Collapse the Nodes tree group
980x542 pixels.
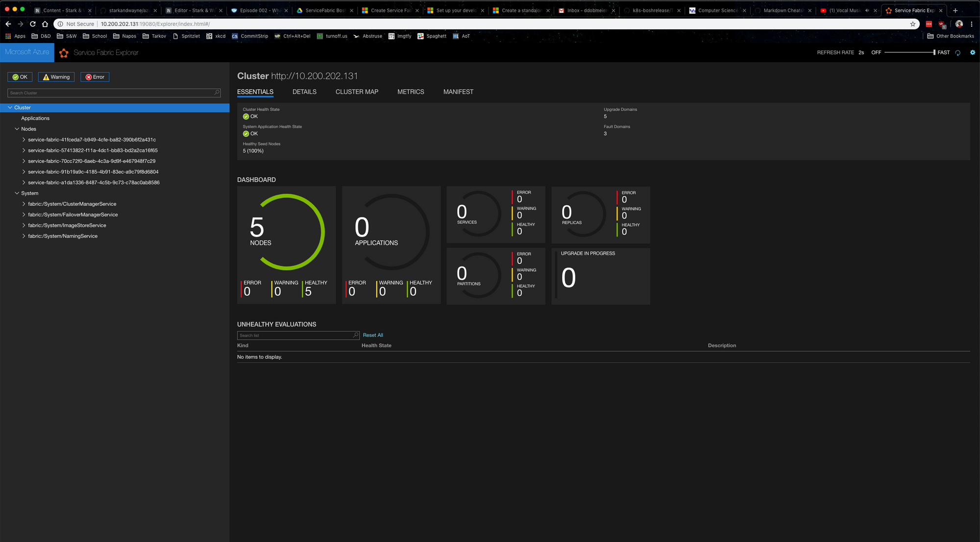click(17, 129)
